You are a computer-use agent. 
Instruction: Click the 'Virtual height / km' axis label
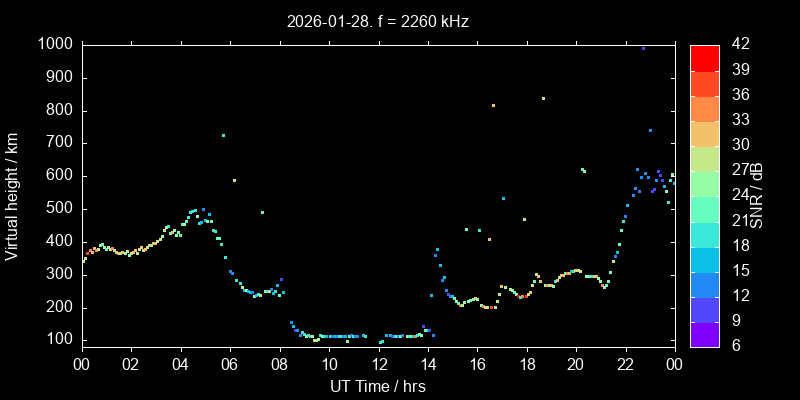(12, 194)
